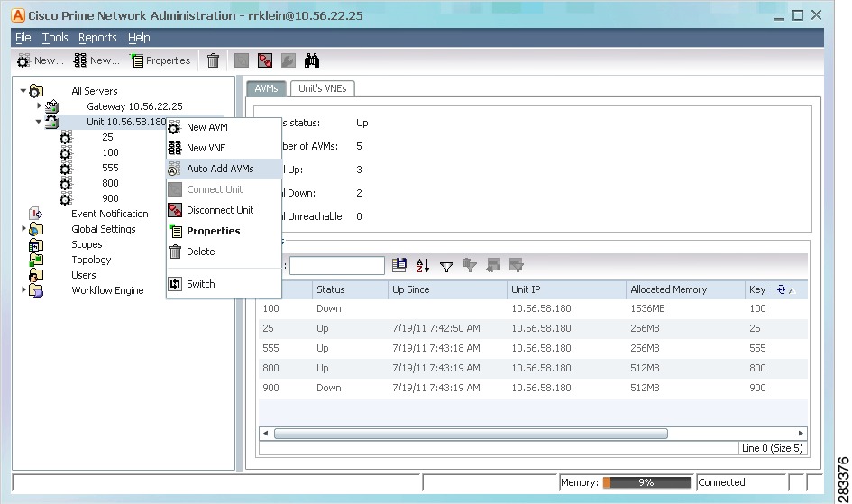Viewport: 852px width, 504px height.
Task: Click the funnel Filter icon
Action: 446,266
